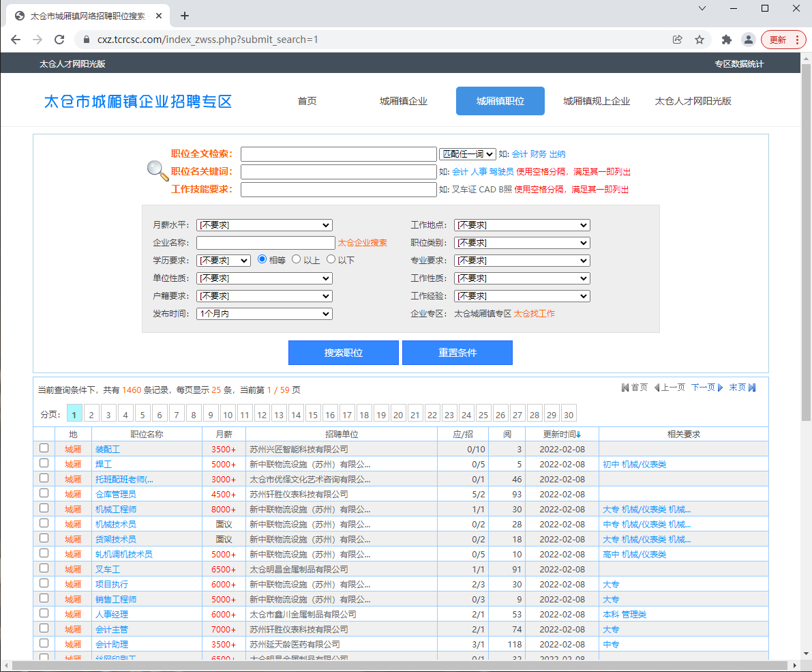Click the 重置条件 button
The image size is (812, 672).
pyautogui.click(x=457, y=353)
